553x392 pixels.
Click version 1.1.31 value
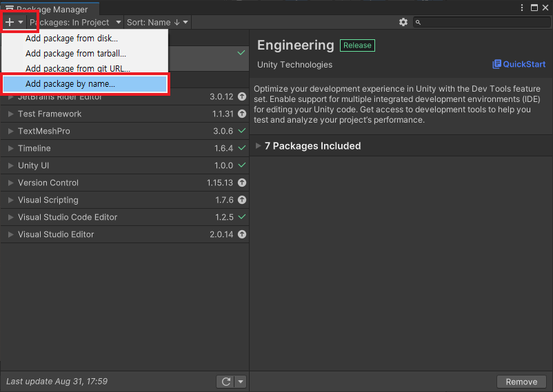(223, 114)
